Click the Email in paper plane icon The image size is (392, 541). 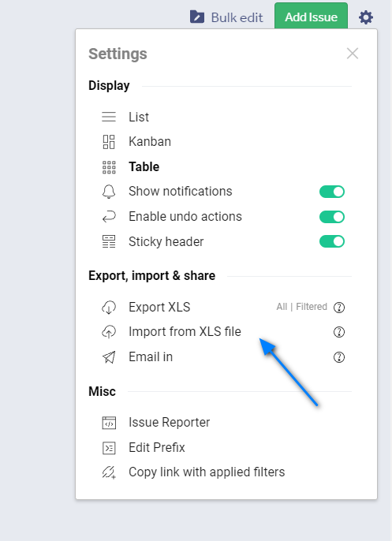(109, 357)
